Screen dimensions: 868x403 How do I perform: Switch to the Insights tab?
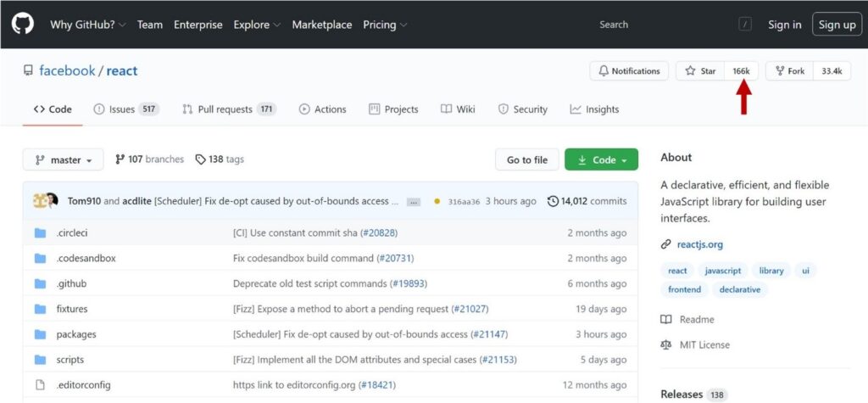coord(594,109)
